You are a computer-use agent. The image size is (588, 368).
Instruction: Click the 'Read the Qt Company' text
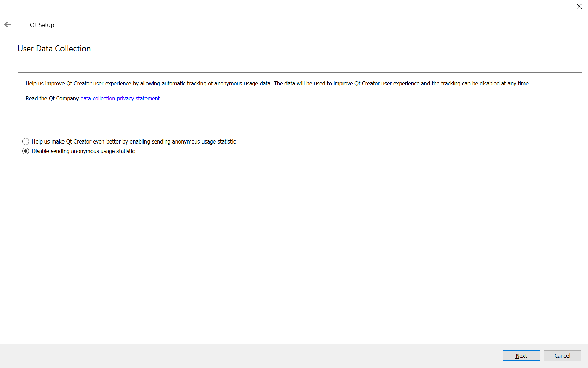point(52,98)
